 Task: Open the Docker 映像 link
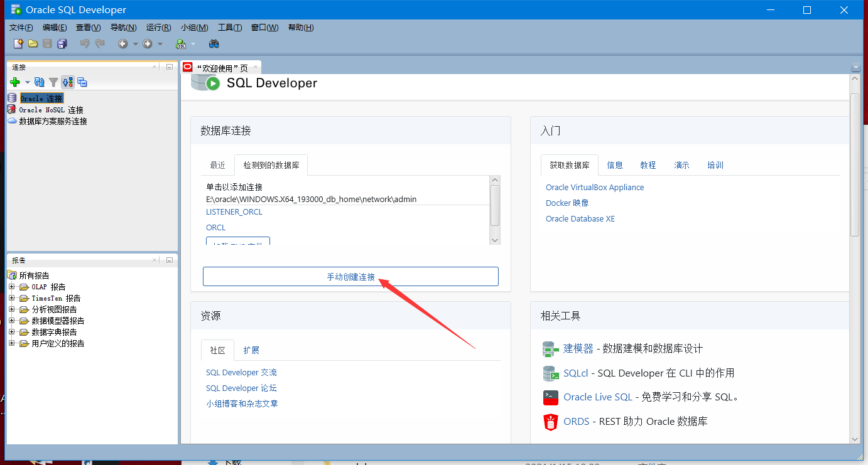(x=568, y=203)
